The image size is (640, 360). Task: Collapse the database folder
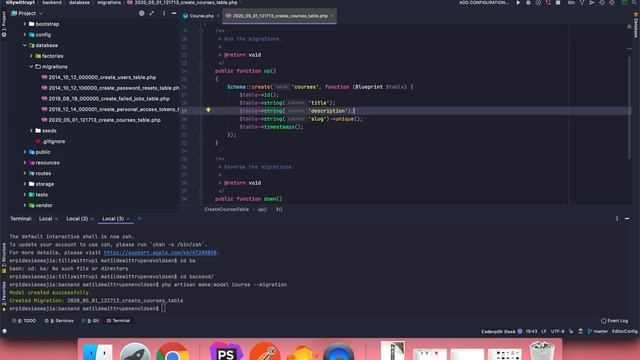(25, 45)
